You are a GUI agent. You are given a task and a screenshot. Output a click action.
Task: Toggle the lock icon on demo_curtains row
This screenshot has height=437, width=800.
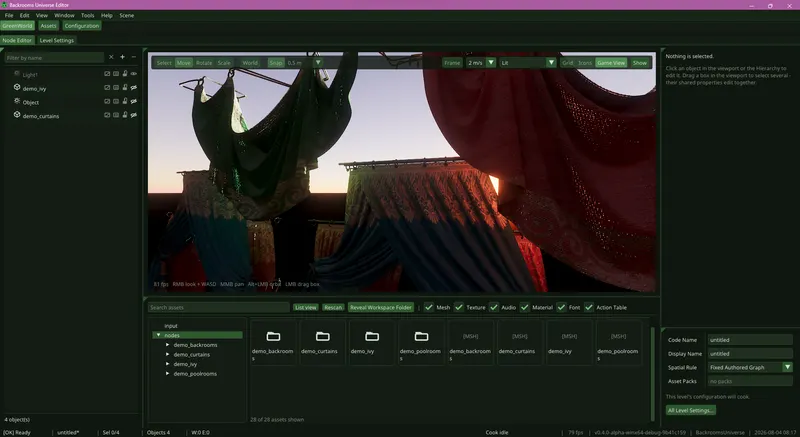click(124, 115)
